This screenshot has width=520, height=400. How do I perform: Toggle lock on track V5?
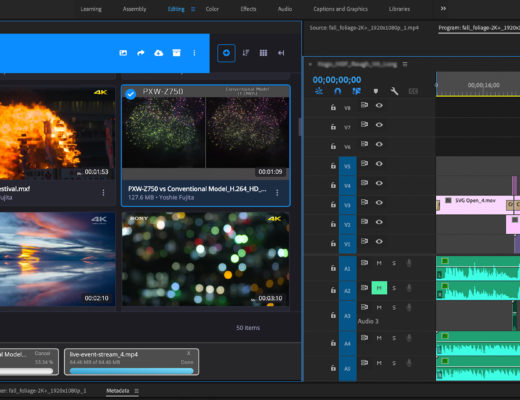click(x=333, y=165)
